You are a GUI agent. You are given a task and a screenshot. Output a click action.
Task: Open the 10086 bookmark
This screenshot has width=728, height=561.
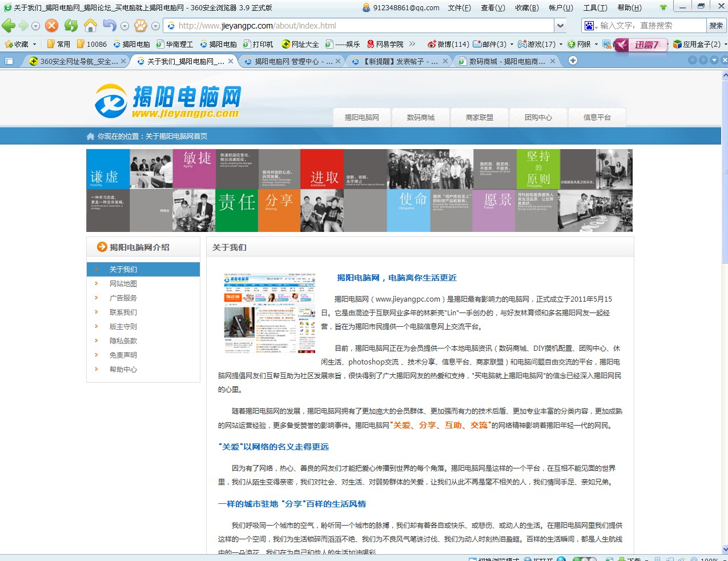92,44
